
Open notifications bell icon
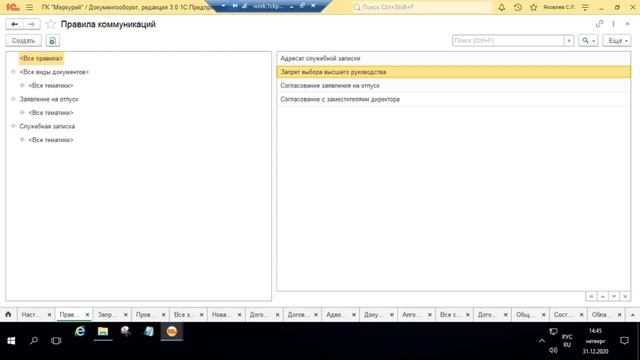point(502,7)
